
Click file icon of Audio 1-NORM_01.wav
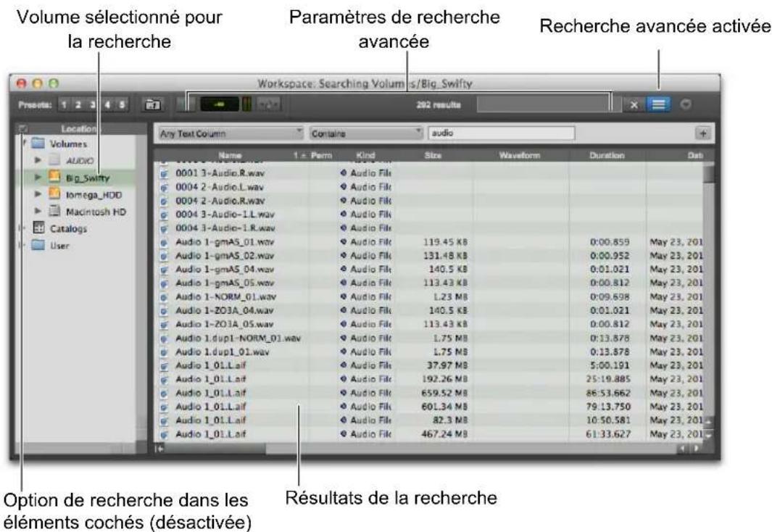point(165,297)
